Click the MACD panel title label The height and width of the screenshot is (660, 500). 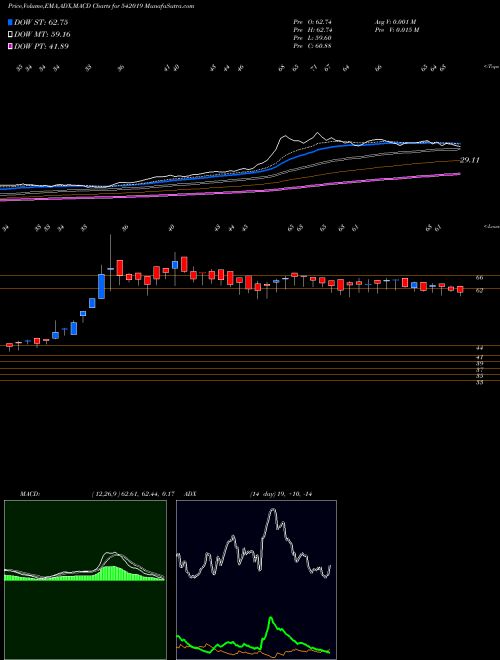click(30, 494)
